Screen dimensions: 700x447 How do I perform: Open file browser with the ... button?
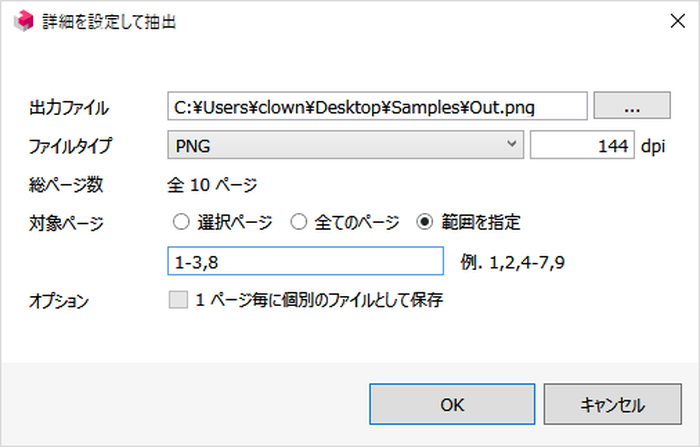pos(632,106)
